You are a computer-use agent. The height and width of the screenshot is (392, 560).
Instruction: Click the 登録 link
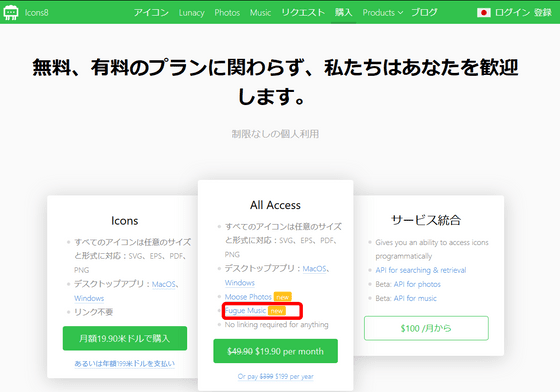(543, 13)
